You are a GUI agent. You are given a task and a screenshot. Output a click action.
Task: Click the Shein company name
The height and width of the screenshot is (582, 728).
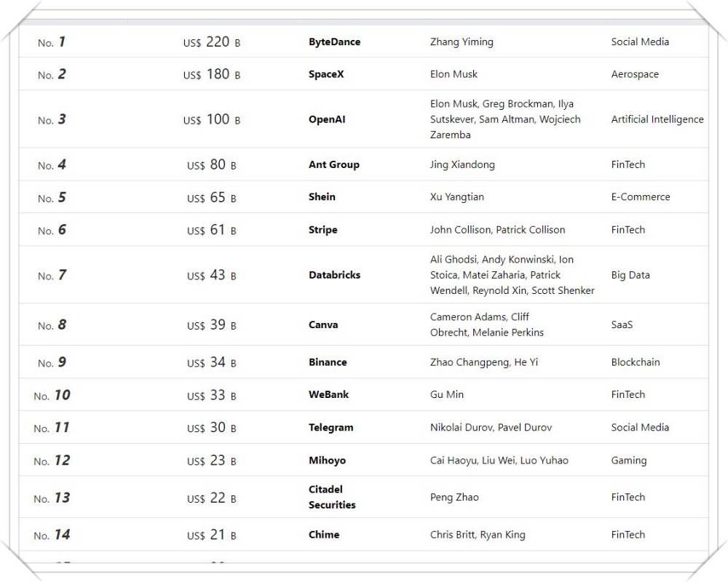tap(322, 196)
